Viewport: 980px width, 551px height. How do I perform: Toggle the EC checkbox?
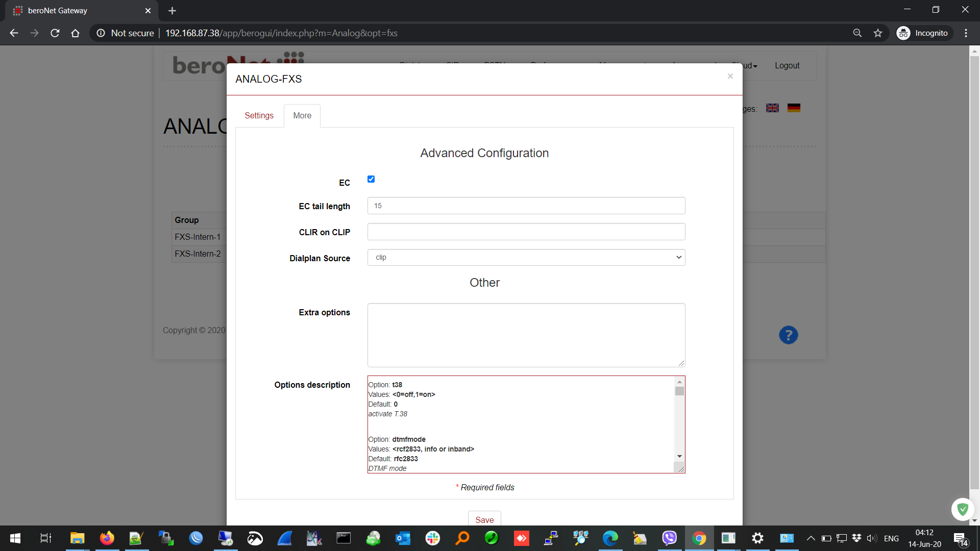(371, 179)
